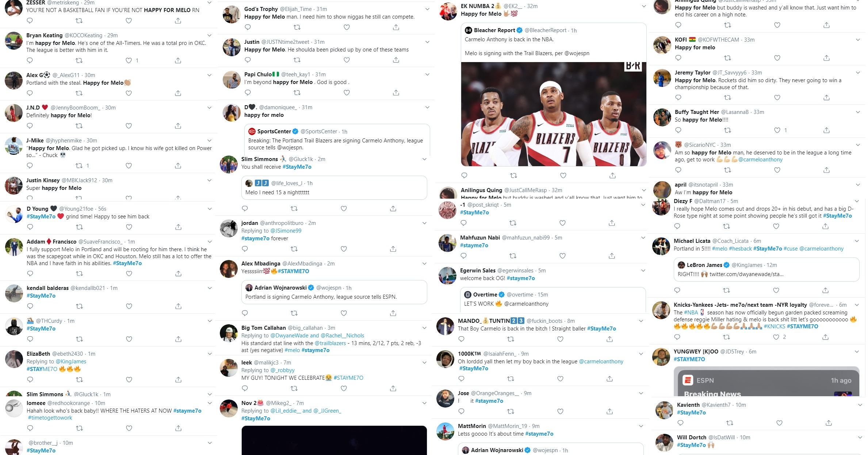
Task: Open the options chevron on God's Trophy tweet
Action: click(427, 9)
